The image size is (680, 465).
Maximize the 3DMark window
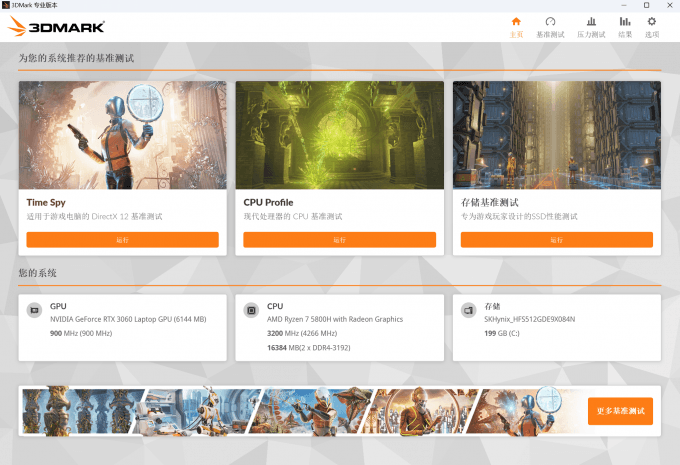[x=646, y=5]
